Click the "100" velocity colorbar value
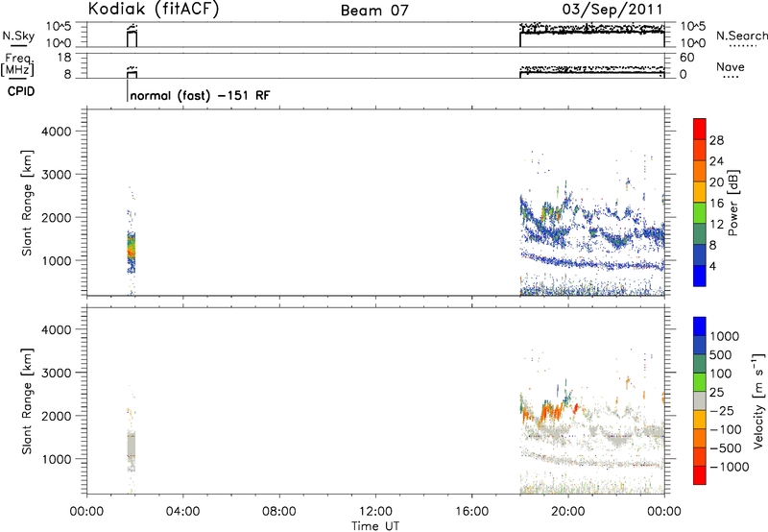The image size is (768, 532). tap(720, 374)
